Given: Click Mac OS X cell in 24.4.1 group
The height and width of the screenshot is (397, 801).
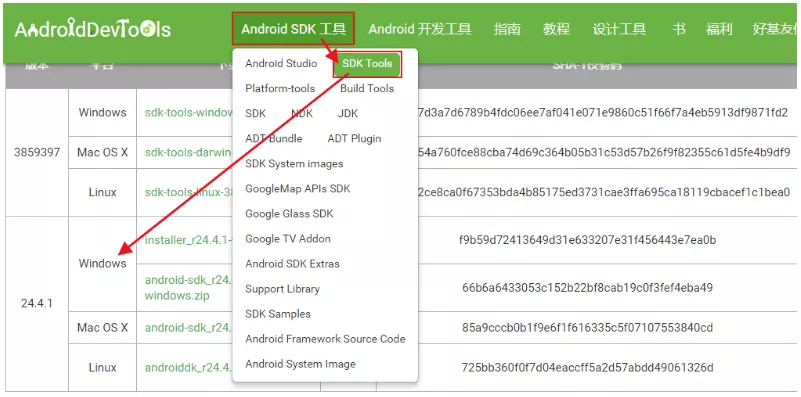Looking at the screenshot, I should pyautogui.click(x=102, y=327).
